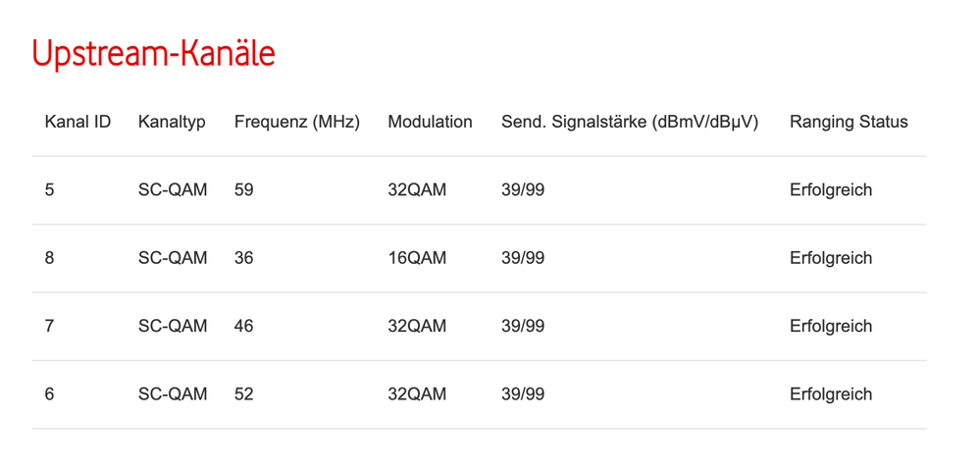980x470 pixels.
Task: Click Kanal ID 8 in the table
Action: (50, 258)
